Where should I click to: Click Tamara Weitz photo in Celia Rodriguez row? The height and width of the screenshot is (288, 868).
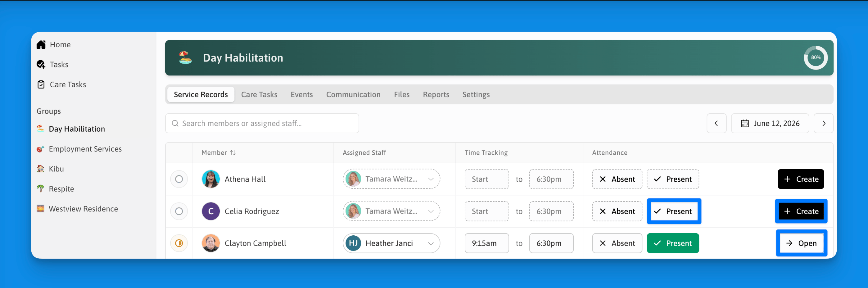[x=353, y=211]
